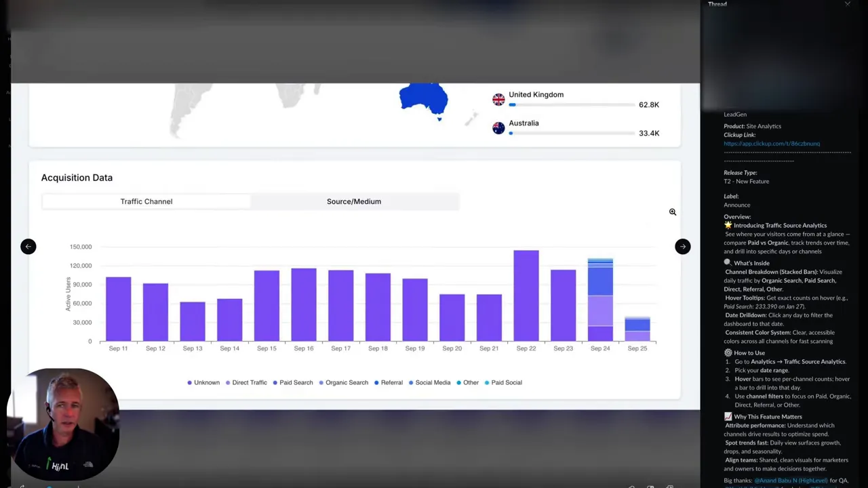Click the United Kingdom traffic progress bar
Viewport: 868px width, 488px height.
pyautogui.click(x=572, y=104)
